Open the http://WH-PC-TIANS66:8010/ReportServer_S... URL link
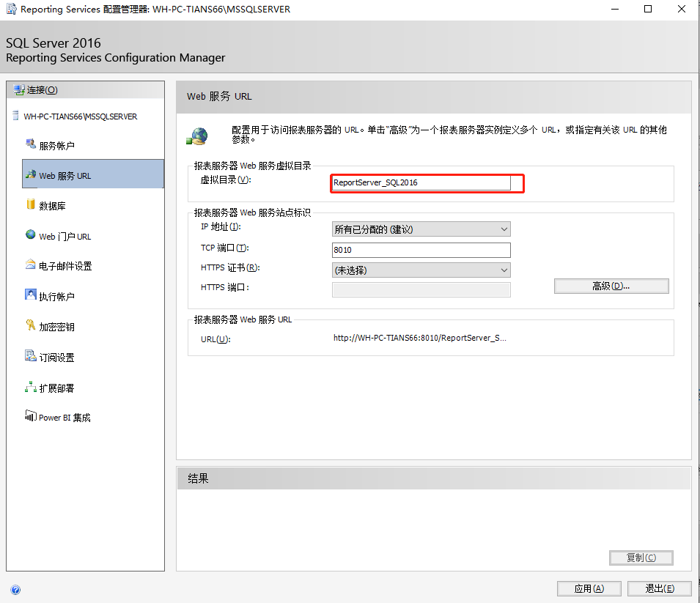The width and height of the screenshot is (700, 603). pyautogui.click(x=420, y=338)
